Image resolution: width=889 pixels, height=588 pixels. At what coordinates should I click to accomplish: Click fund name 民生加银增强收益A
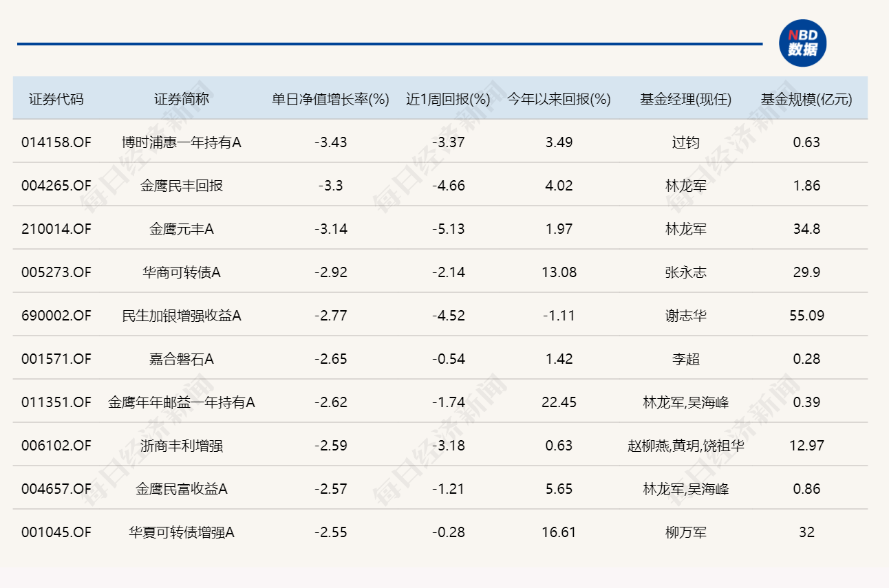click(x=182, y=316)
